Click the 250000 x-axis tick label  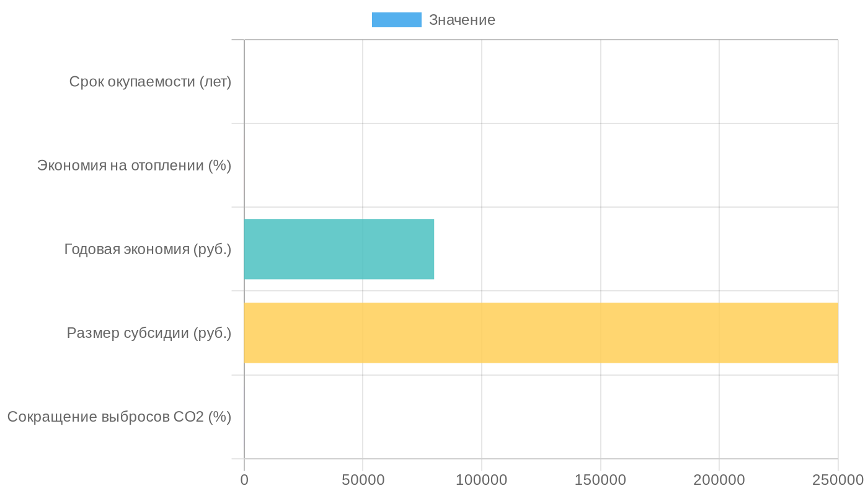[x=837, y=480]
